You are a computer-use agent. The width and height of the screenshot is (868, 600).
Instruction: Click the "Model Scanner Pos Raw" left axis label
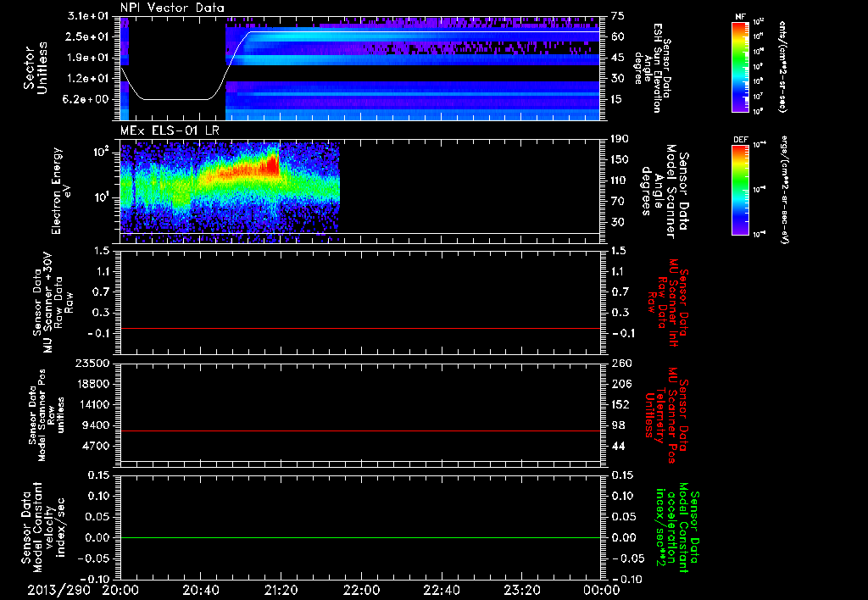pos(47,415)
